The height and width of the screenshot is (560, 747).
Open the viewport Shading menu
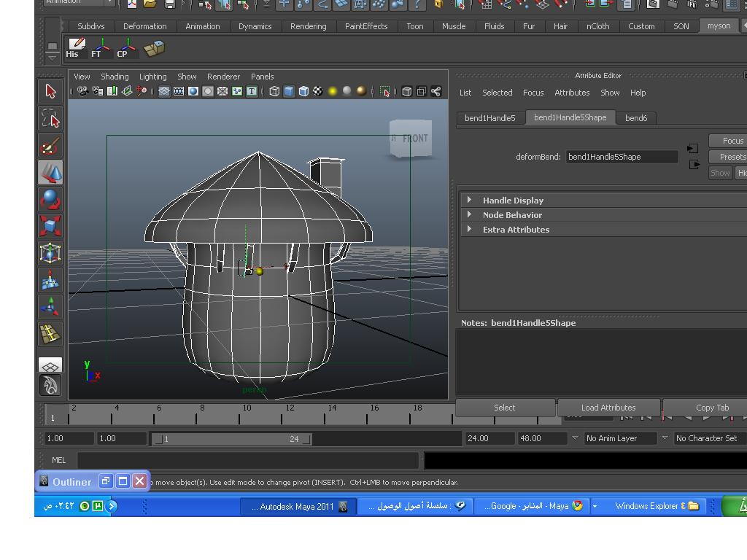pyautogui.click(x=115, y=77)
